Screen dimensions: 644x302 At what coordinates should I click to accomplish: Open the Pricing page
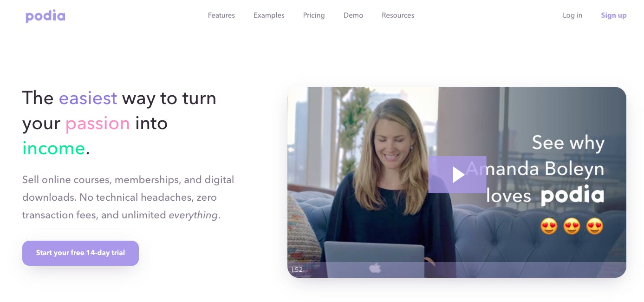click(314, 15)
